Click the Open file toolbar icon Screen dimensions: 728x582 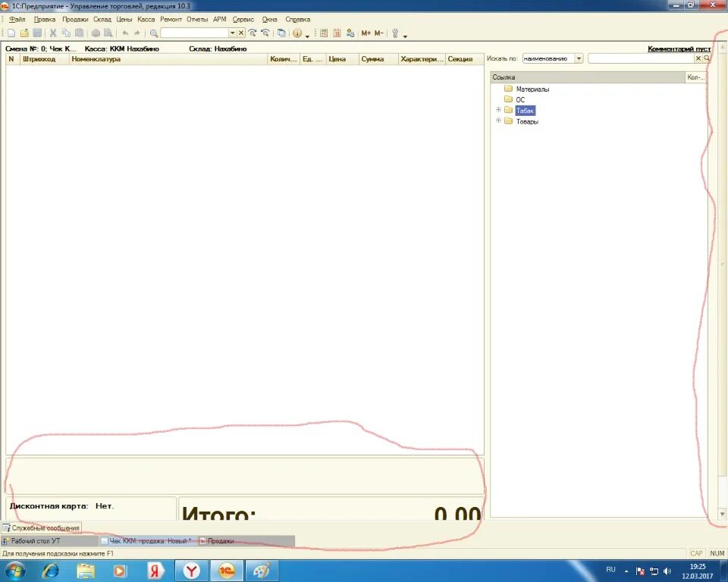(24, 33)
